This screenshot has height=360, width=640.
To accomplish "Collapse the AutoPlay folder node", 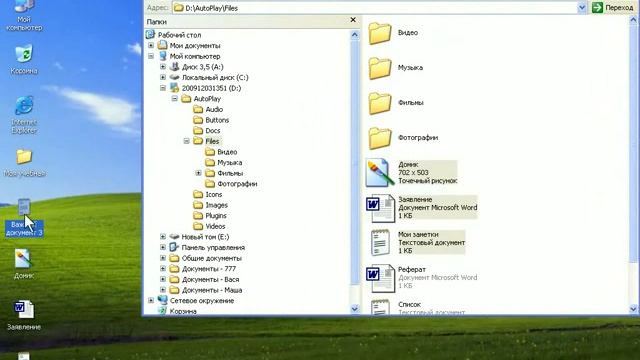I will pos(175,98).
